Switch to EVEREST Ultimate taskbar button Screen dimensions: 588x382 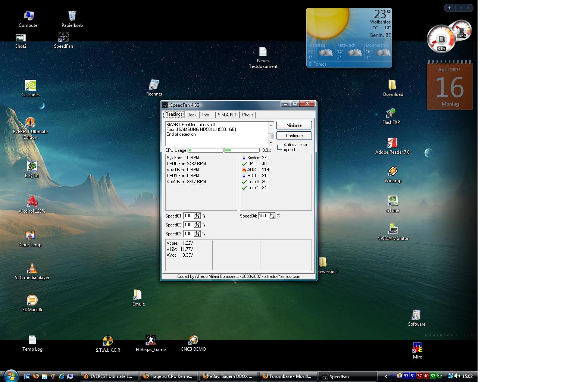pos(109,376)
